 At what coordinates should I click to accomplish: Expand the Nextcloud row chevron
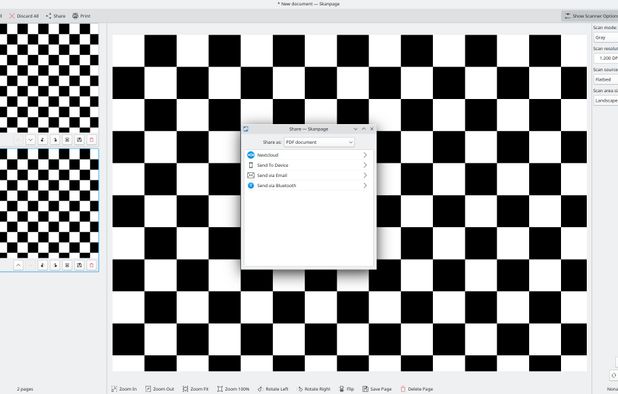tap(365, 155)
